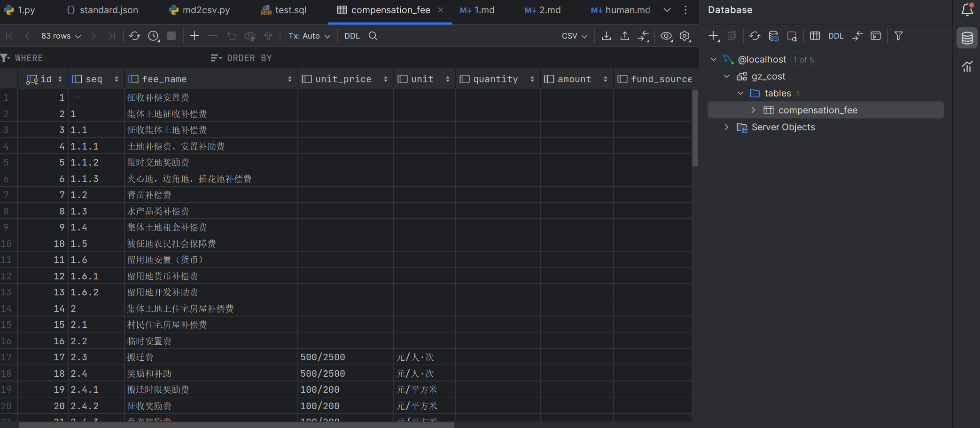Switch to md2csv.py tab
This screenshot has height=428, width=980.
coord(200,10)
